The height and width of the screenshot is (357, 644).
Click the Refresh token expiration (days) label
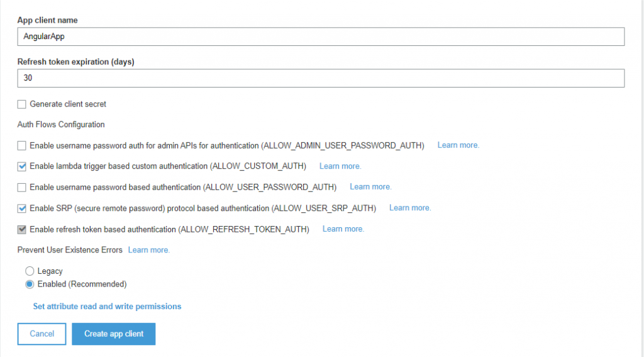76,62
